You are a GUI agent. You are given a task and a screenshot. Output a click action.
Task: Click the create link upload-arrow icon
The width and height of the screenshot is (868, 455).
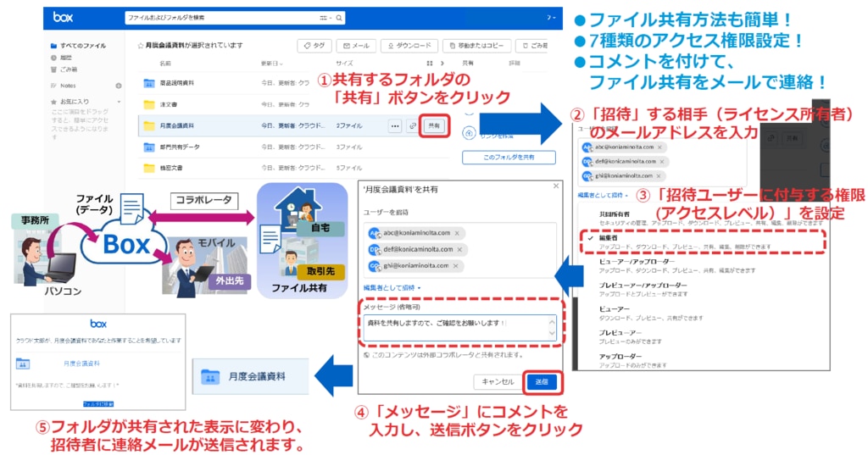(x=469, y=133)
